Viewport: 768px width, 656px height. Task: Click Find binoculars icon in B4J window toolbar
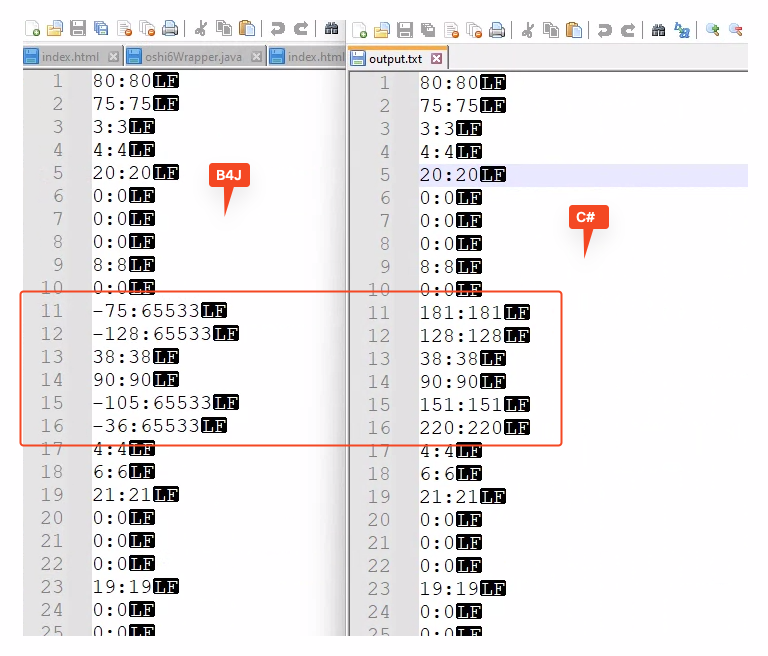pyautogui.click(x=331, y=28)
